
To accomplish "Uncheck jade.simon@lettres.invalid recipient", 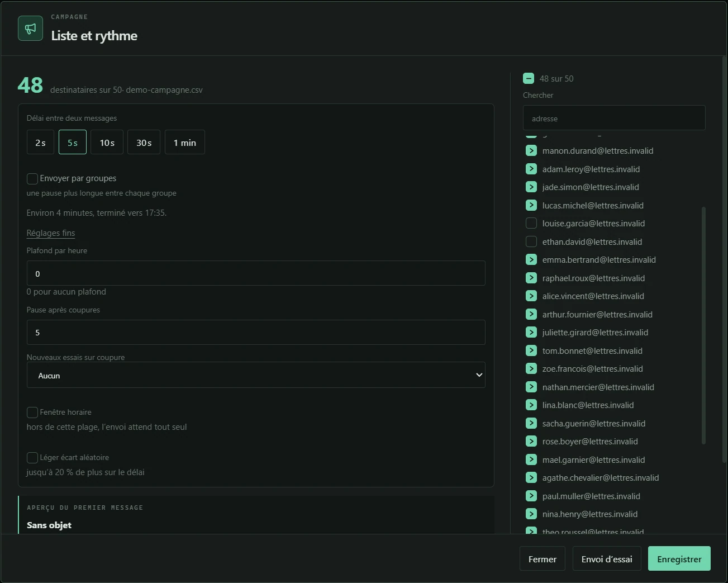I will pos(531,187).
